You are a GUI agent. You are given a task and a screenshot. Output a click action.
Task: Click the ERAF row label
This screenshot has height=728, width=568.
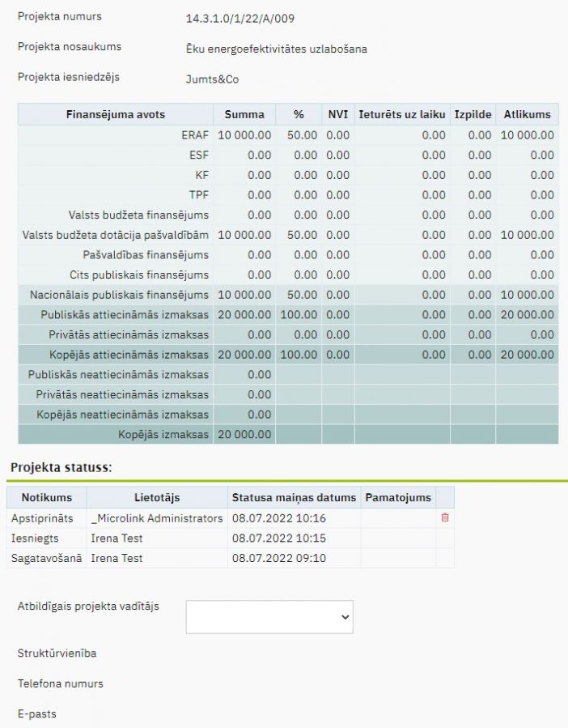[x=194, y=135]
